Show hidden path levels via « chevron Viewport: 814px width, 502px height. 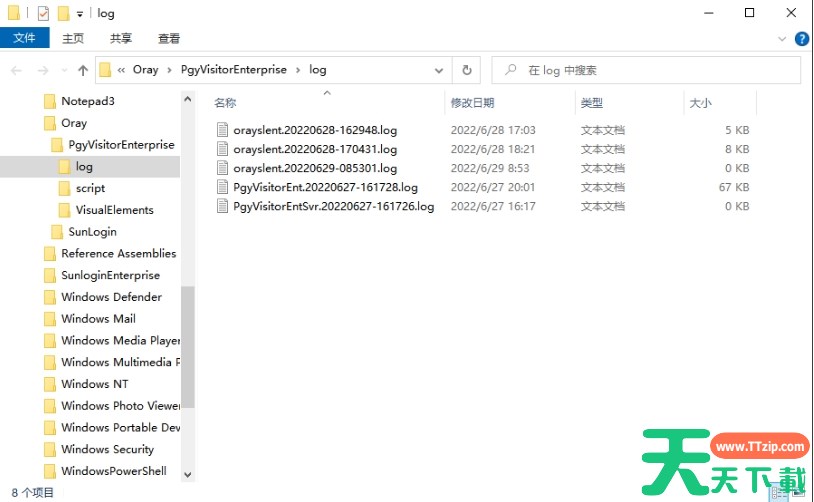pos(121,70)
